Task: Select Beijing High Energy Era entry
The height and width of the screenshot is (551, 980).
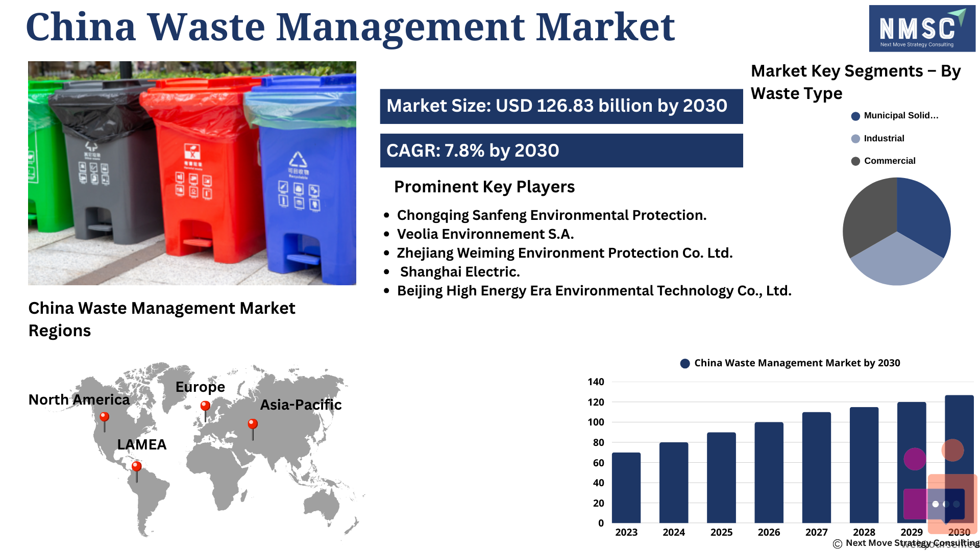Action: tap(594, 291)
